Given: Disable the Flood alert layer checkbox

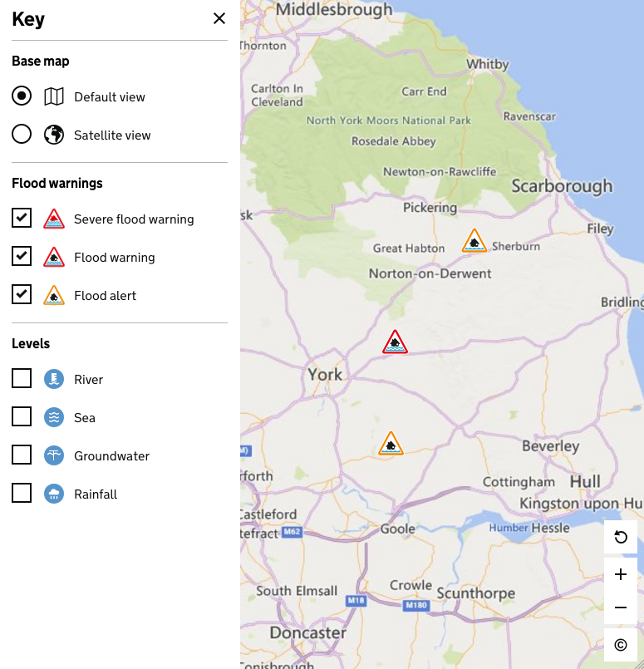Looking at the screenshot, I should coord(22,295).
